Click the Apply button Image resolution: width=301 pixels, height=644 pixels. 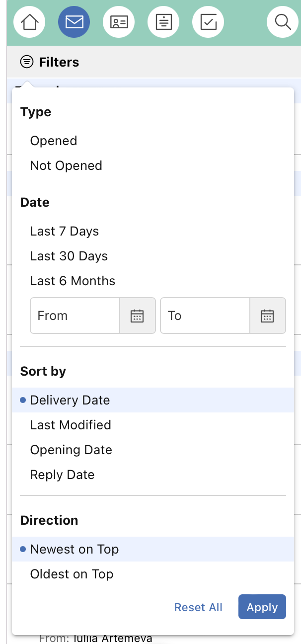coord(262,607)
